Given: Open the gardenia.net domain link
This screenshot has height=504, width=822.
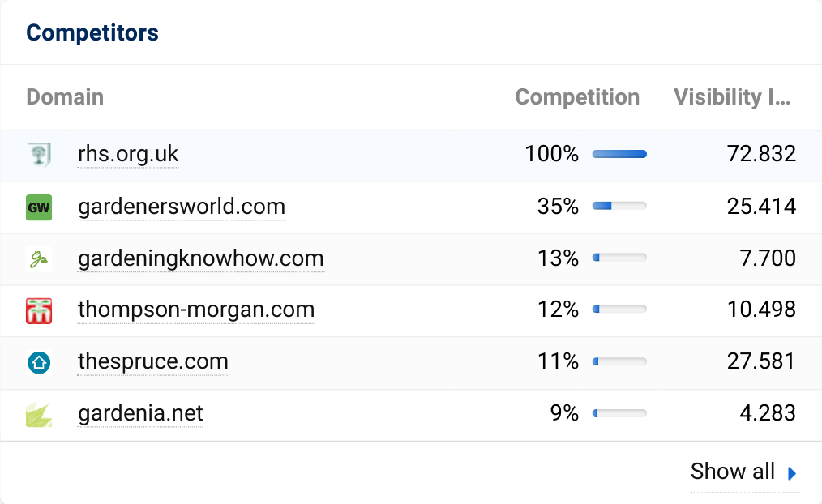Looking at the screenshot, I should pyautogui.click(x=139, y=413).
